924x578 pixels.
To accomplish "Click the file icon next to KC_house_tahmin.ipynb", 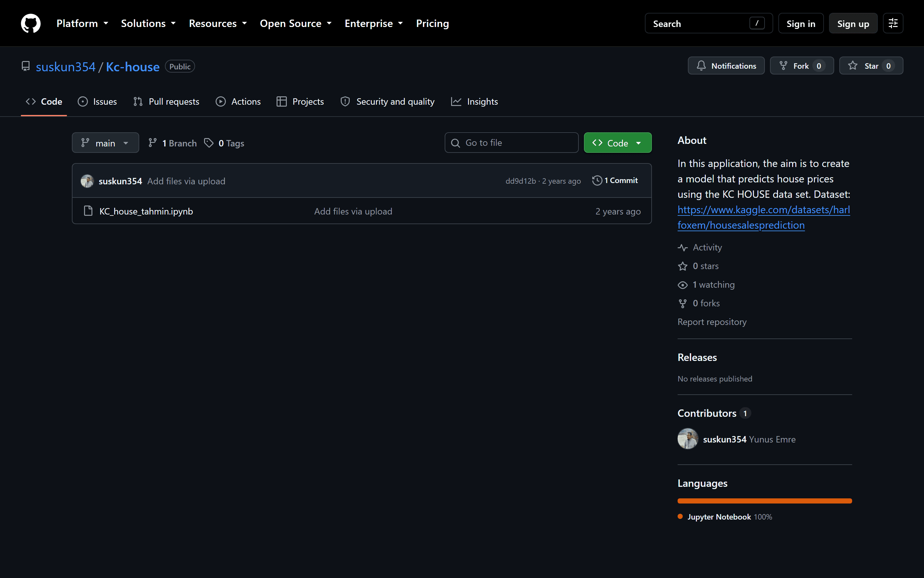I will [x=88, y=211].
